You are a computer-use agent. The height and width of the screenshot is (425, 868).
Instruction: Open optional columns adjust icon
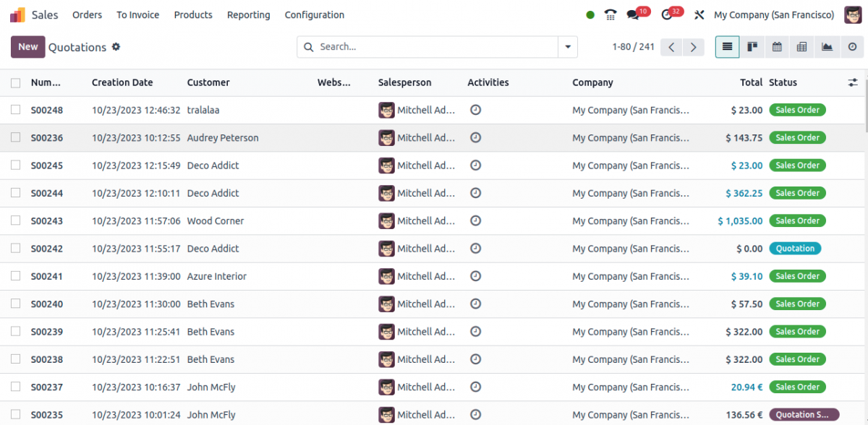tap(853, 82)
